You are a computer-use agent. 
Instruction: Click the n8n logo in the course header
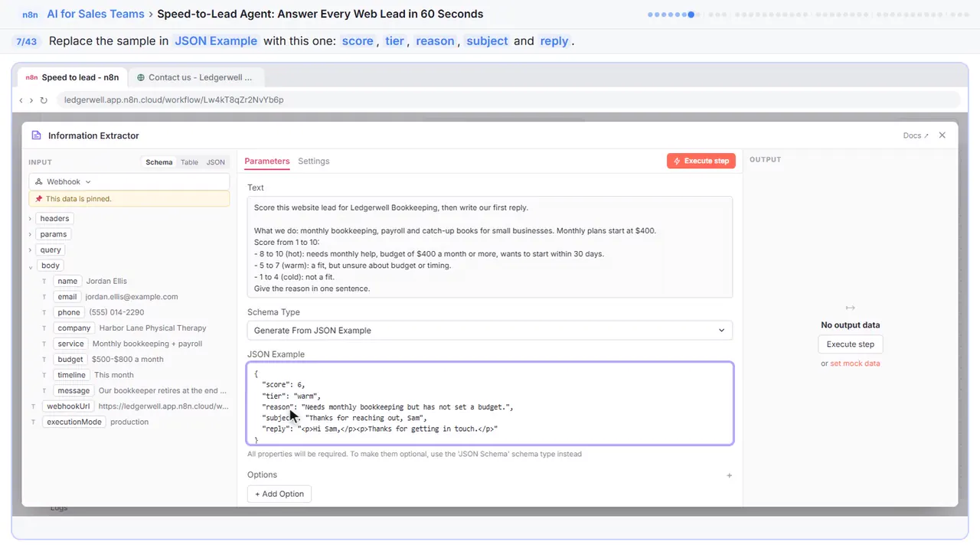(x=30, y=14)
